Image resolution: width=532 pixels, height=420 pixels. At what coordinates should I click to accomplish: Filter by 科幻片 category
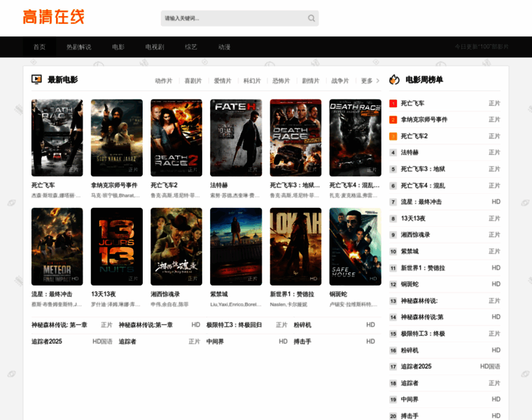click(x=252, y=80)
